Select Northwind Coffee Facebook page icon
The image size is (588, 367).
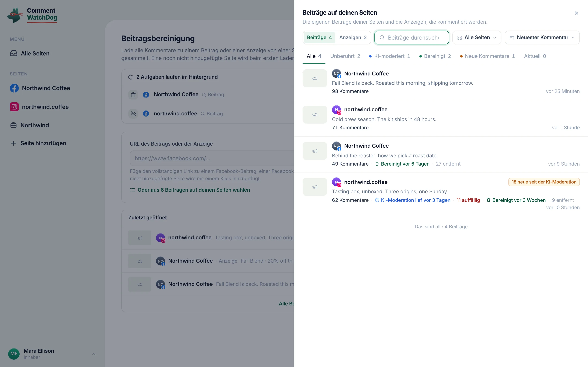14,88
